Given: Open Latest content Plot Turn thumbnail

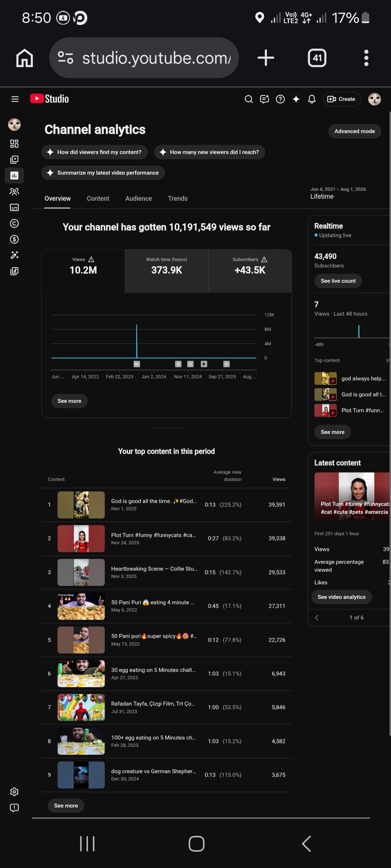Looking at the screenshot, I should pyautogui.click(x=352, y=496).
